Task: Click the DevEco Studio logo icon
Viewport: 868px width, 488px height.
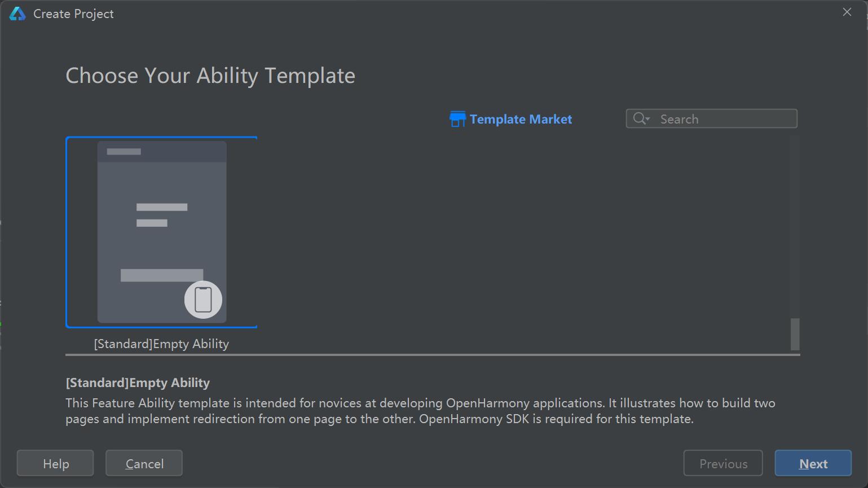Action: (x=17, y=14)
